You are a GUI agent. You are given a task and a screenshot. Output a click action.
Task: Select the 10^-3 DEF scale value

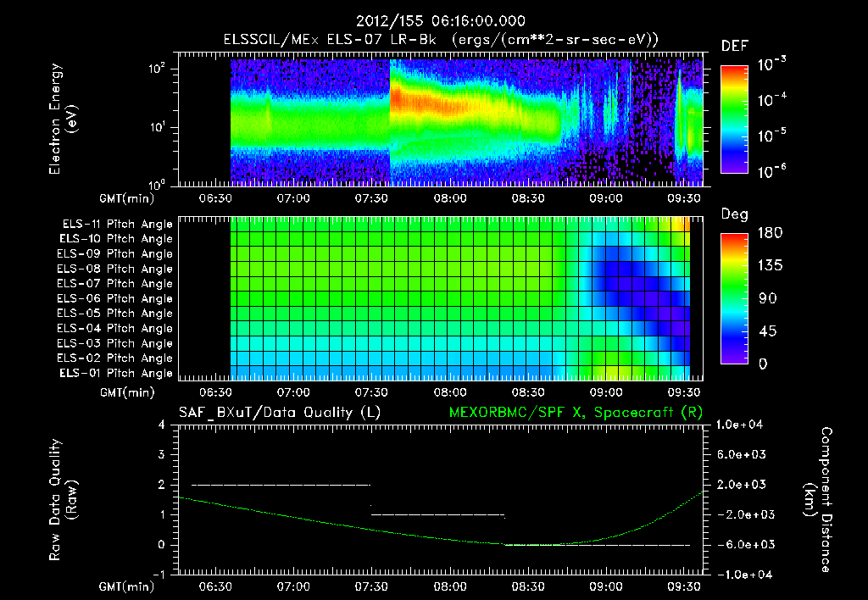(771, 64)
